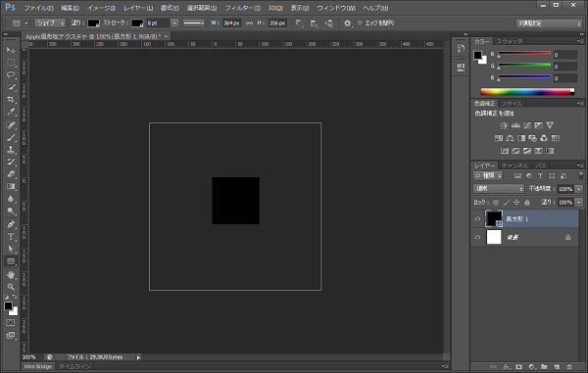
Task: Toggle lock all
Action: (x=527, y=203)
